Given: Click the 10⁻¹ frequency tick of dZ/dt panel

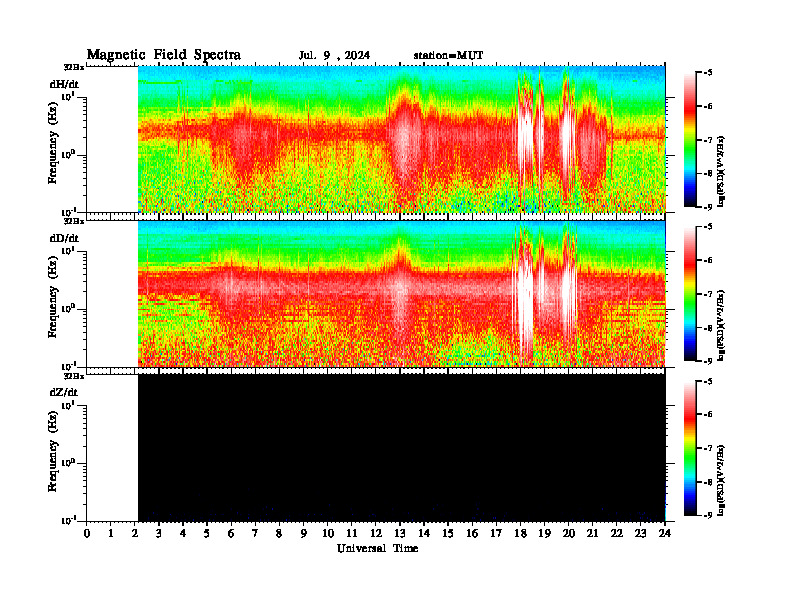Looking at the screenshot, I should pyautogui.click(x=68, y=520).
